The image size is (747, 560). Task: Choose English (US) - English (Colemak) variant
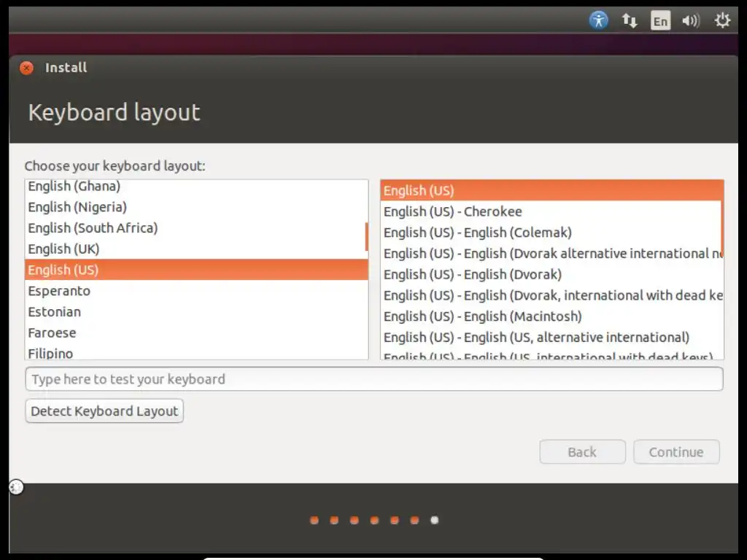[x=551, y=233]
